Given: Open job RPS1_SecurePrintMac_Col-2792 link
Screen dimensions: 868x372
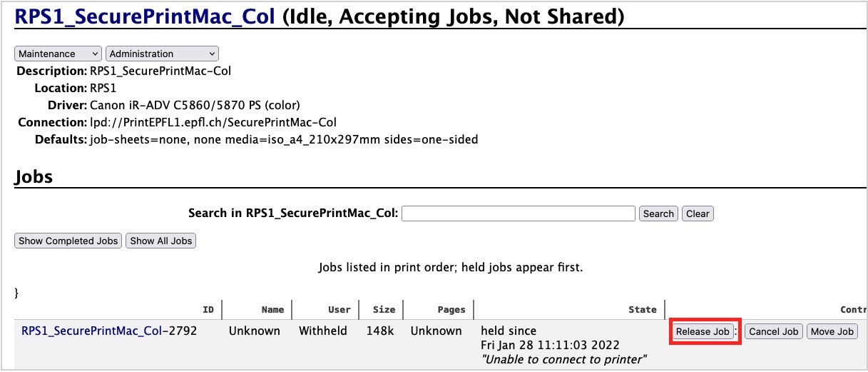Looking at the screenshot, I should pyautogui.click(x=109, y=331).
